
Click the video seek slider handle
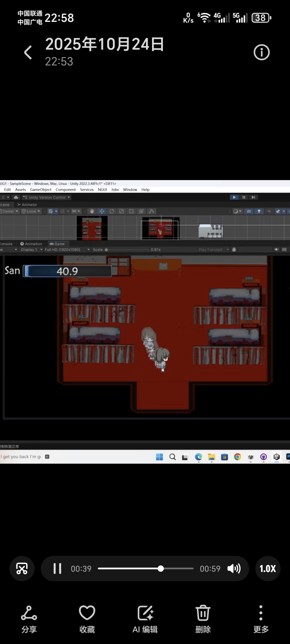coord(161,569)
